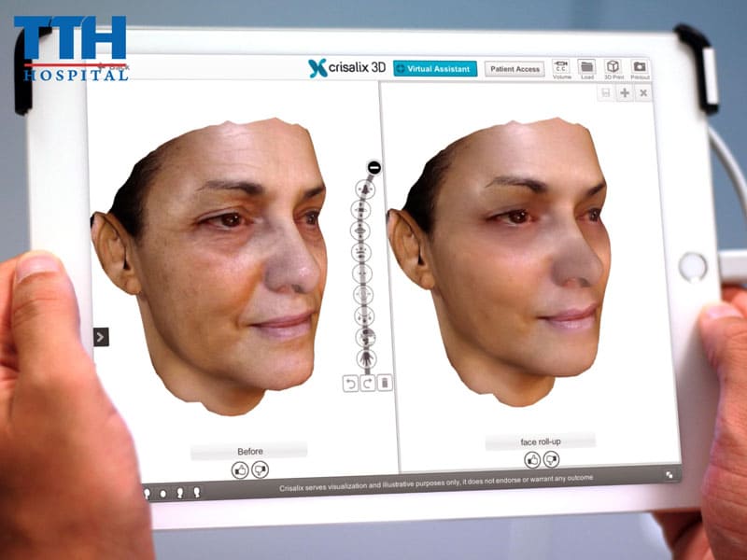
Task: Select the fourth tool in the vertical strip
Action: pos(361,252)
